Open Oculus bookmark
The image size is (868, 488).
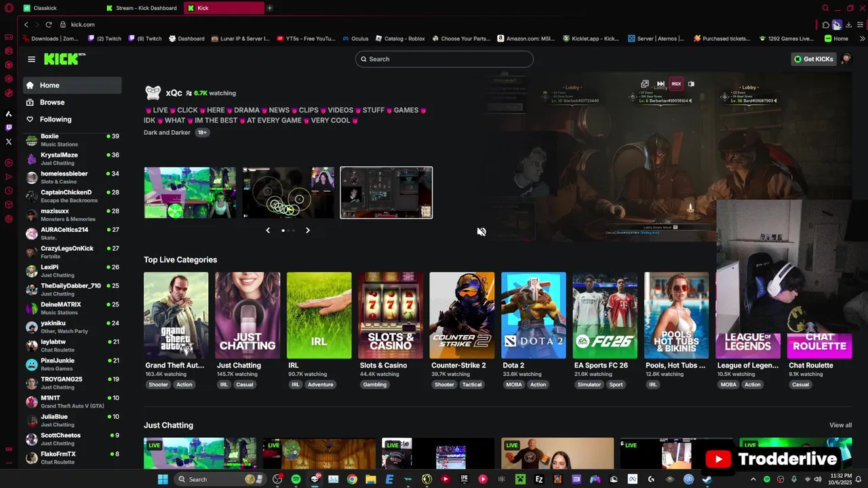coord(355,39)
